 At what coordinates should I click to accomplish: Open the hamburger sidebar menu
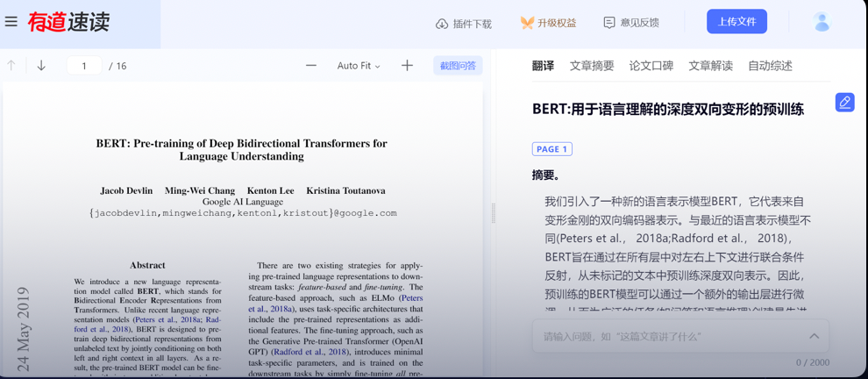coord(11,22)
